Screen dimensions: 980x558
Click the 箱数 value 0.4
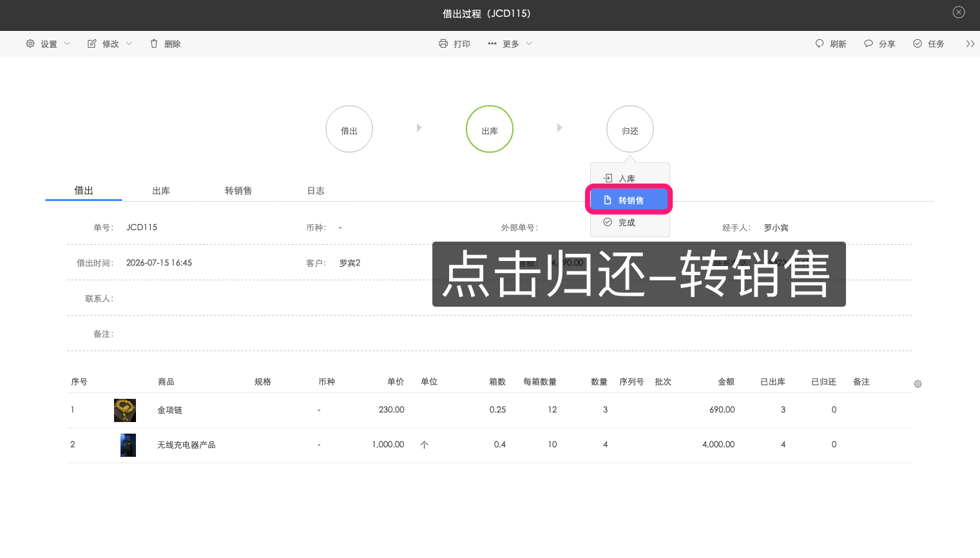[500, 445]
